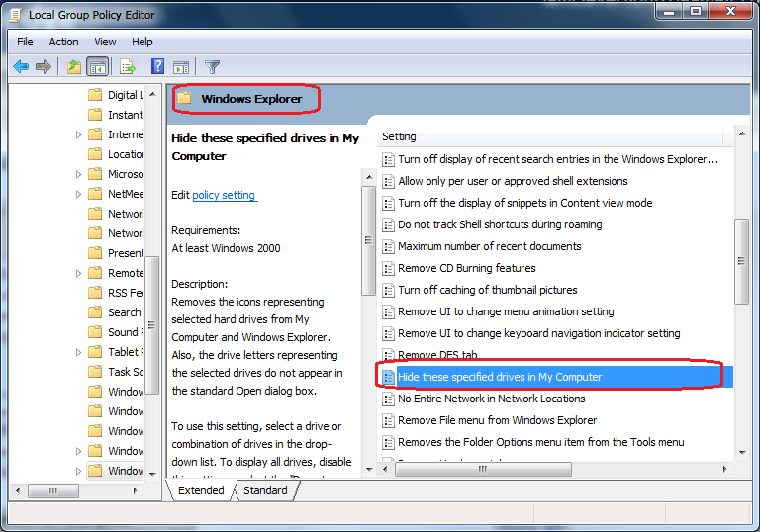
Task: Click Local Group Policy Editor title bar icon
Action: 16,15
